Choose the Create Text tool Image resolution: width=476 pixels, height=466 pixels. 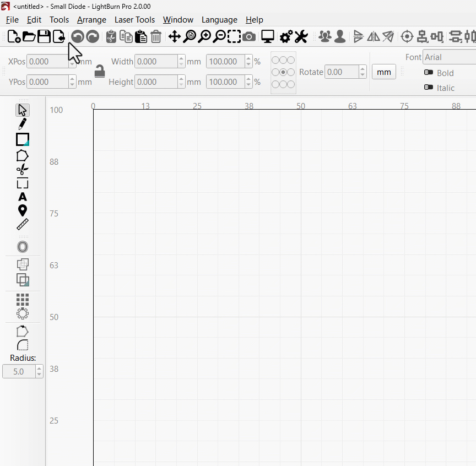23,197
